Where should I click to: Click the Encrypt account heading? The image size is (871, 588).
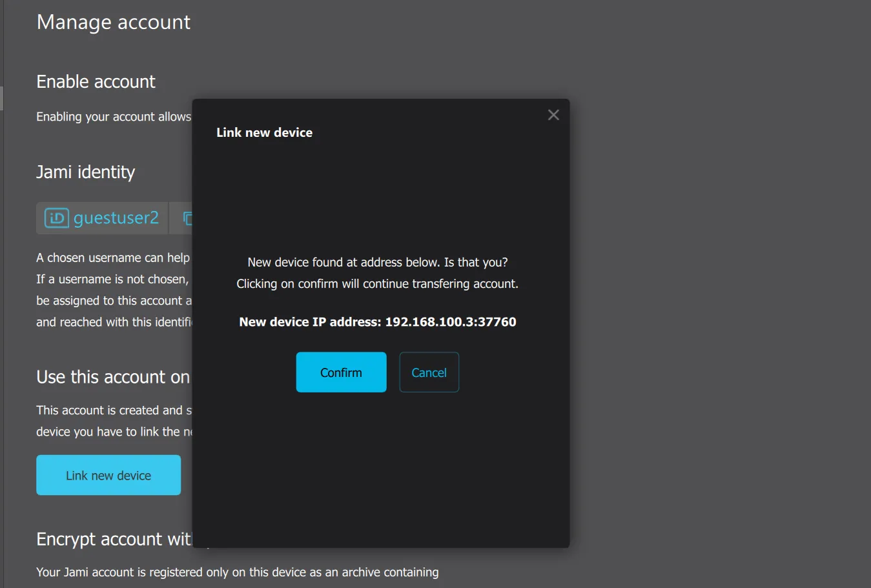click(114, 539)
